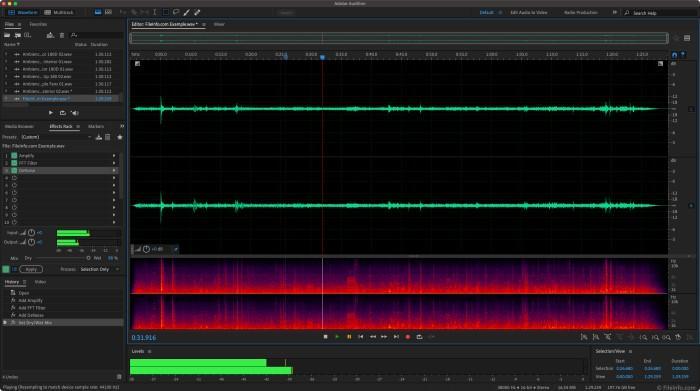Open effect slot 4 arrow menu
This screenshot has height=391, width=700.
pyautogui.click(x=114, y=178)
